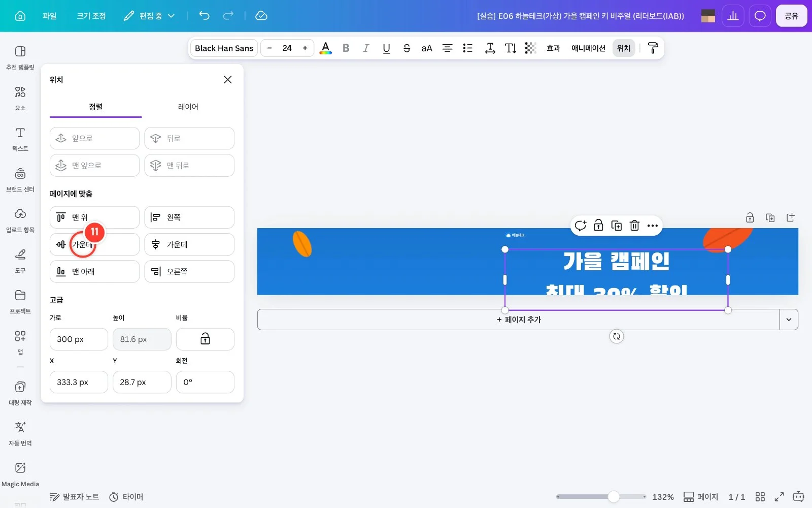Click + 페이지 추가 button
812x508 pixels.
coord(519,320)
